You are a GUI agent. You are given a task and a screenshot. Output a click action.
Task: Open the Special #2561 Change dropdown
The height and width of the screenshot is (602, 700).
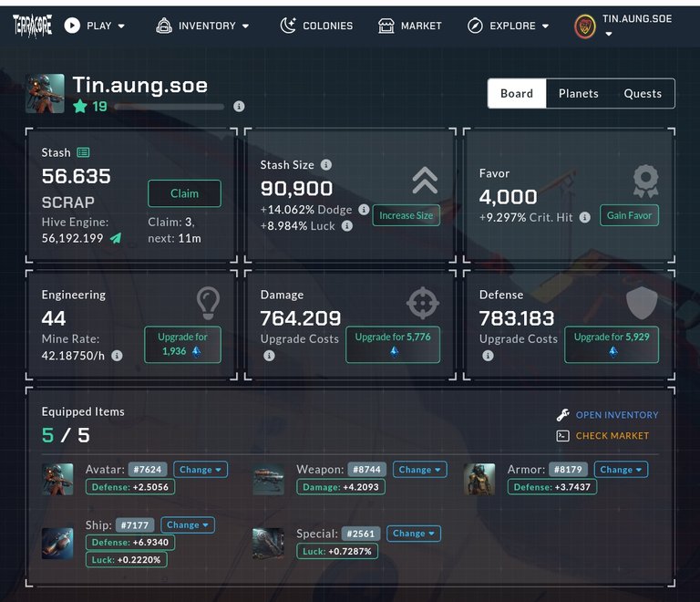point(414,534)
